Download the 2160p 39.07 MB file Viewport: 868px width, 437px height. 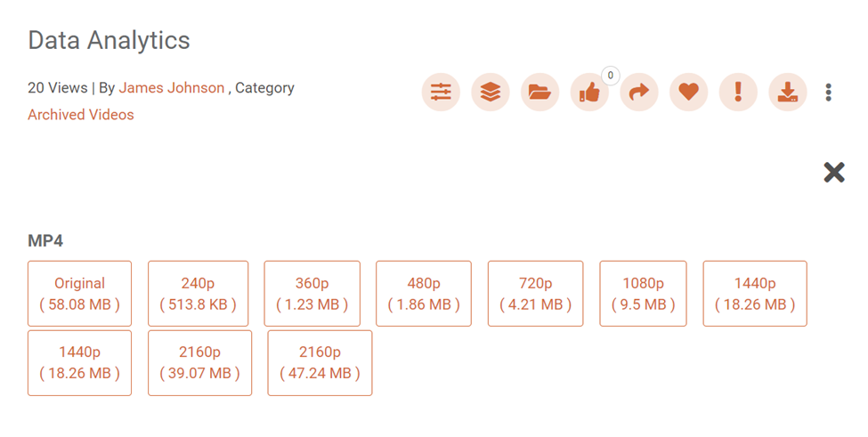(199, 363)
